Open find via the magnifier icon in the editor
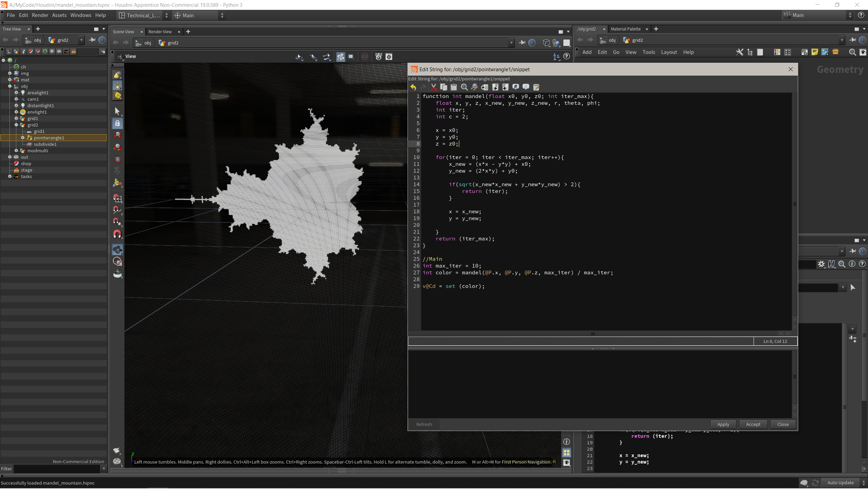The image size is (868, 489). 465,87
